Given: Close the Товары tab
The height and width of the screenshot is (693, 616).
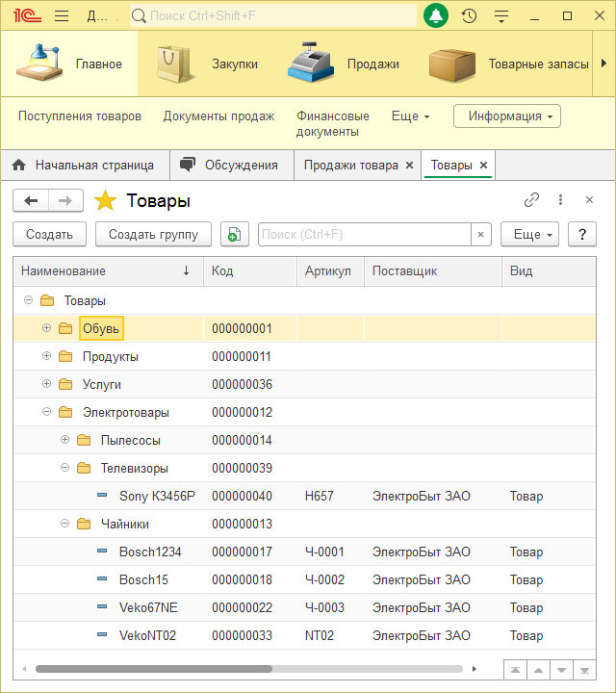Looking at the screenshot, I should click(x=484, y=166).
